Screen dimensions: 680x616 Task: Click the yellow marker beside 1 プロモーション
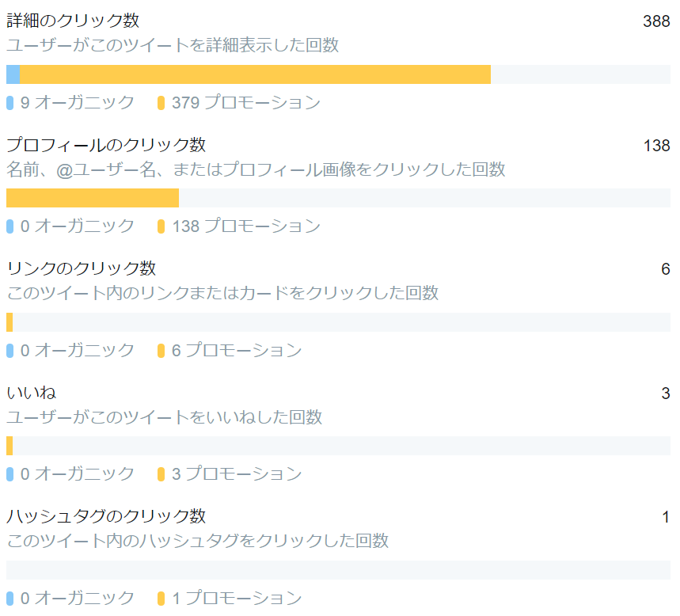point(161,599)
